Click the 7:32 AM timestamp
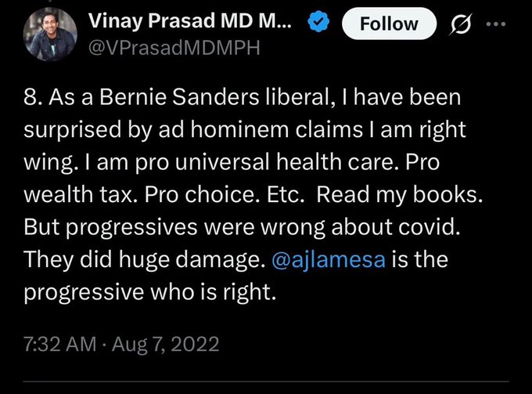 (x=60, y=344)
